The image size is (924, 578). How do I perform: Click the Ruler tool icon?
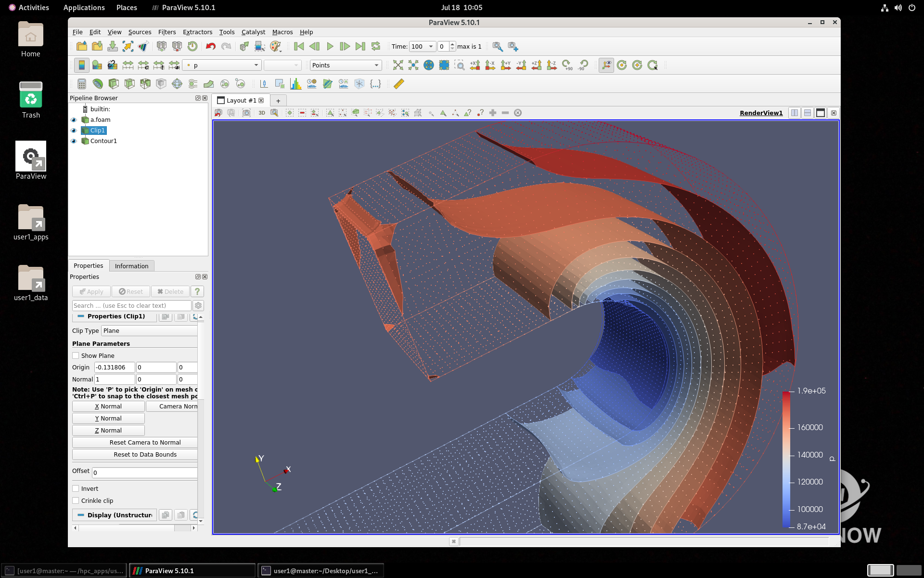pos(398,84)
